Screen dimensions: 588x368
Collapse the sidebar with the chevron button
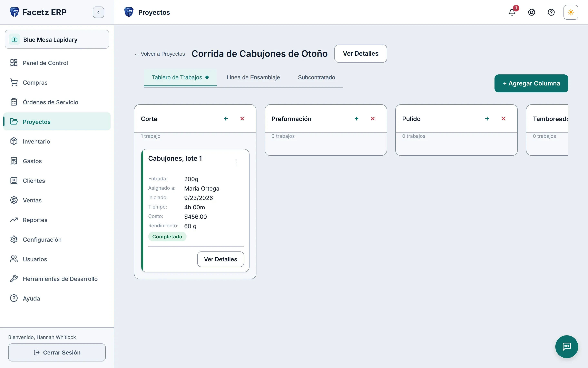[x=98, y=12]
